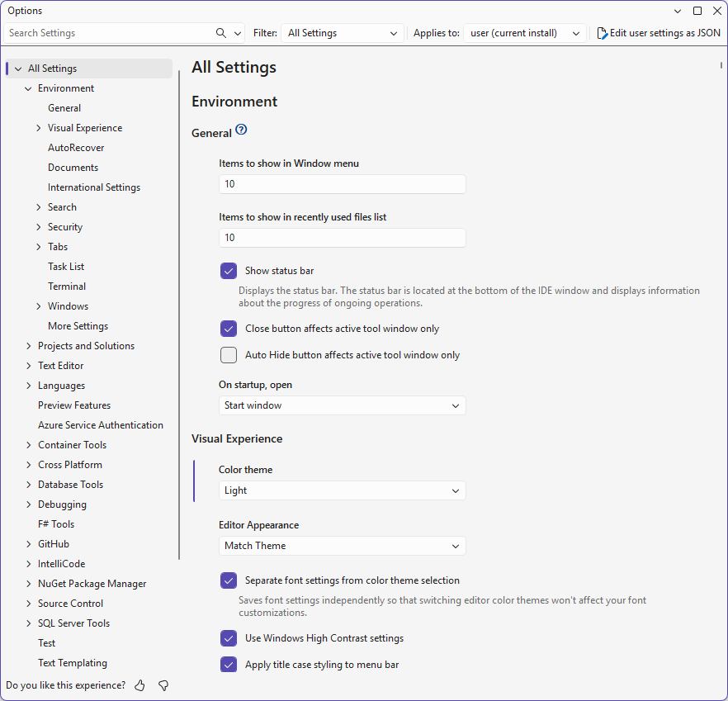Open the General help icon
This screenshot has height=701, width=728.
(241, 130)
